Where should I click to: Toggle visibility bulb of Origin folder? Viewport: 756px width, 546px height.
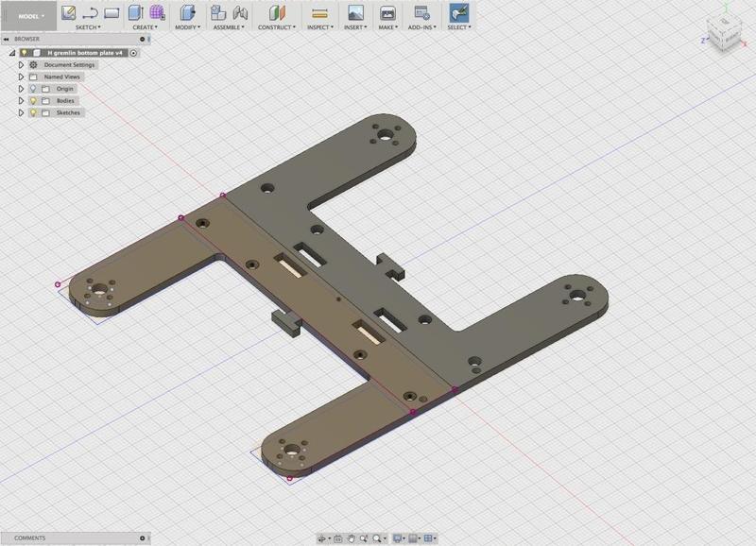[x=33, y=89]
